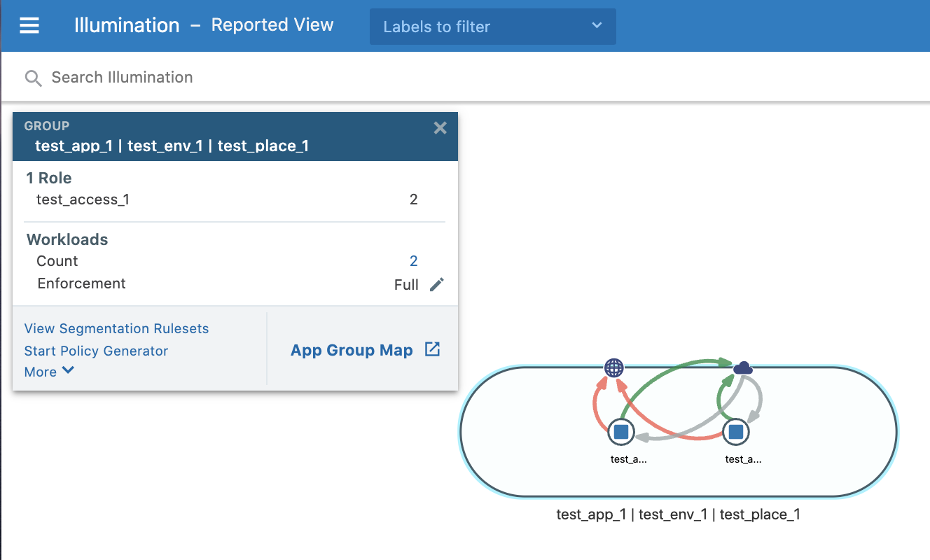Select the left test_a workload node

click(x=621, y=432)
